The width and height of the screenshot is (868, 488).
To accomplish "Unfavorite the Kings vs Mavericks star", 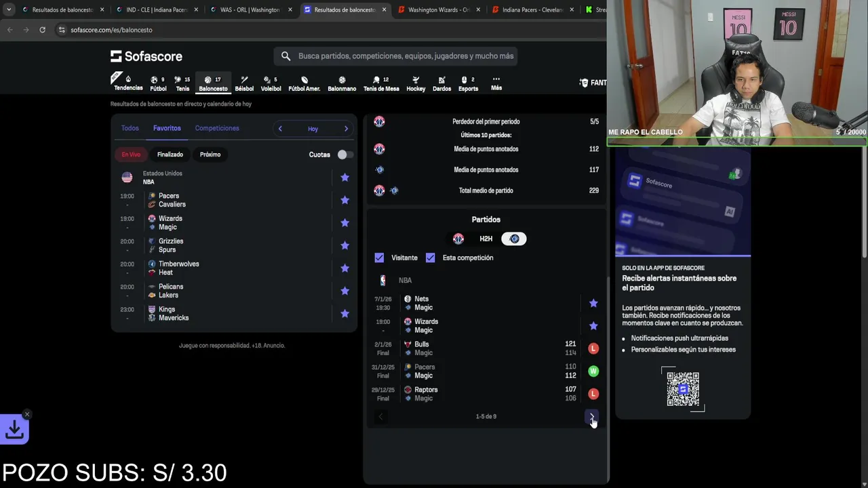I will 344,314.
